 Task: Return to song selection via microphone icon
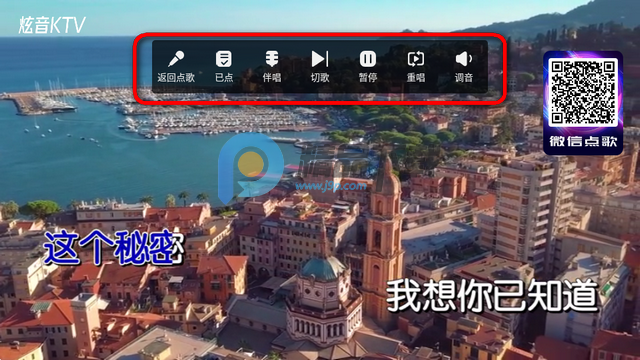(176, 66)
